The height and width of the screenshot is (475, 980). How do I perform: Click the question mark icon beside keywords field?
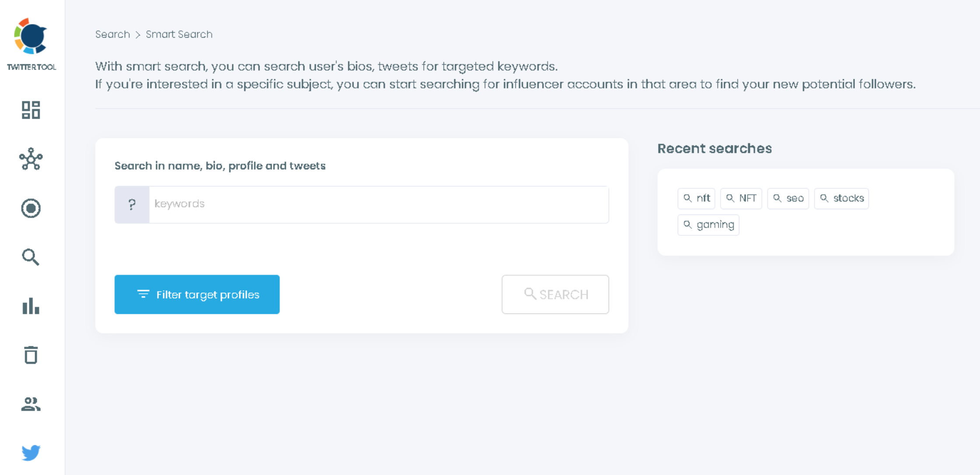point(132,204)
